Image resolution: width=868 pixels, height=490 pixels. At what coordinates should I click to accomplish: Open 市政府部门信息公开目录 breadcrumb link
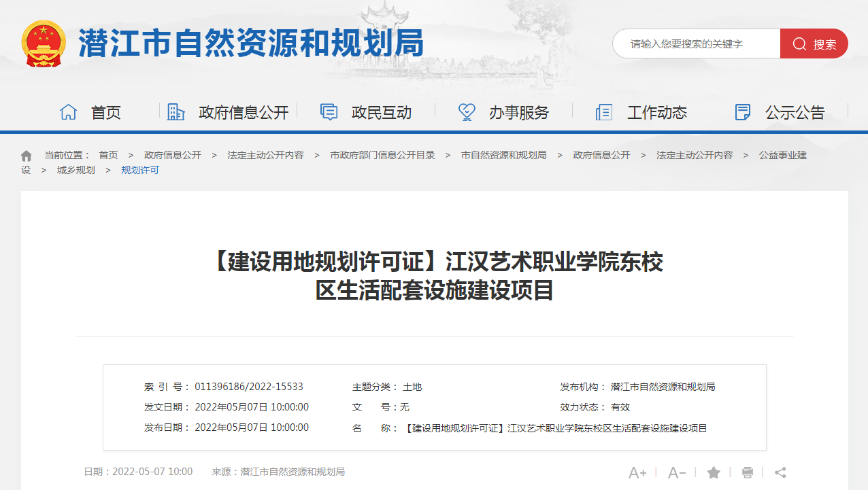[382, 155]
